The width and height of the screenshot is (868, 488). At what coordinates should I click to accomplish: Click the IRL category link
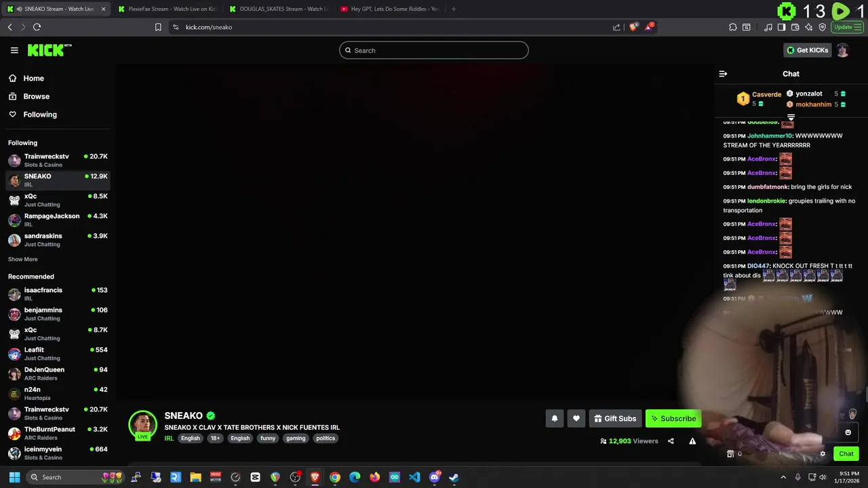pyautogui.click(x=169, y=439)
